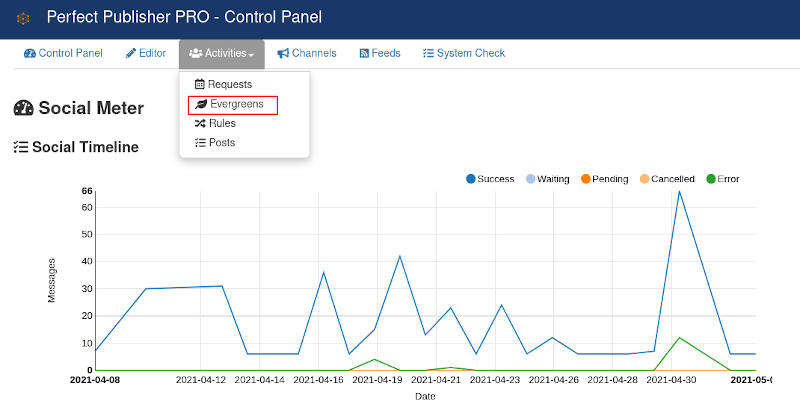Click the Feeds RSS icon
Screen dimensions: 800x416
[x=364, y=54]
